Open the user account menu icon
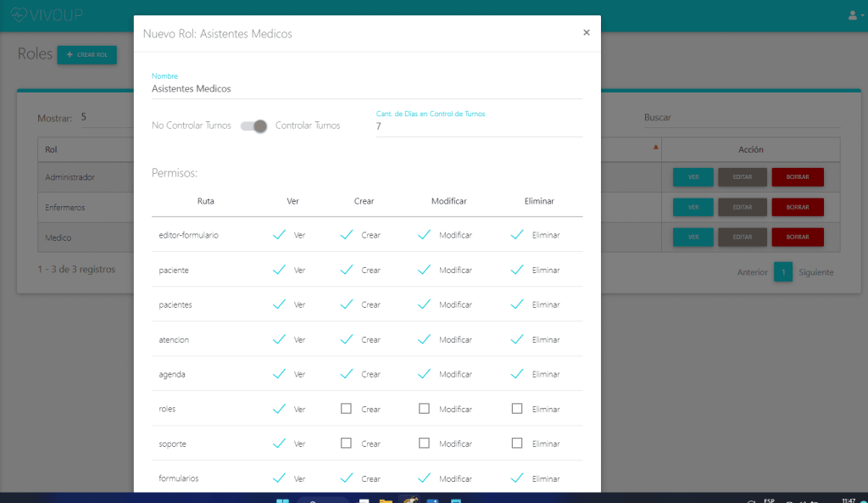 [854, 15]
